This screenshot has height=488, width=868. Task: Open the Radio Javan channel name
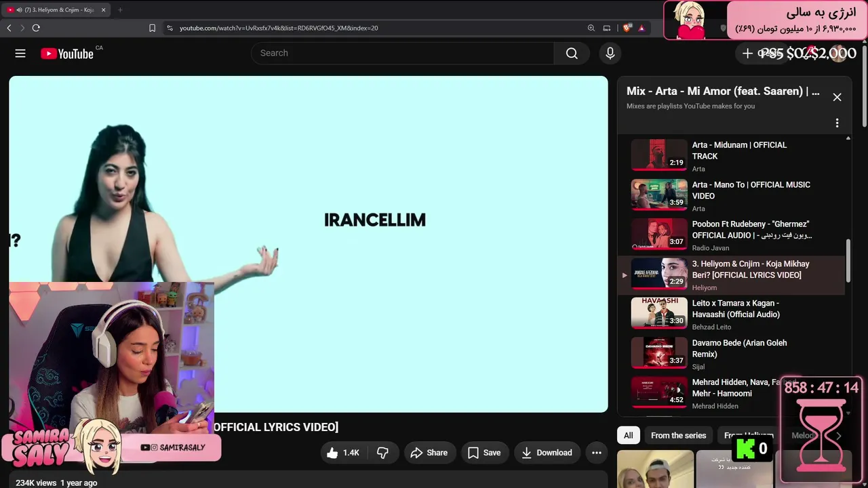click(711, 248)
